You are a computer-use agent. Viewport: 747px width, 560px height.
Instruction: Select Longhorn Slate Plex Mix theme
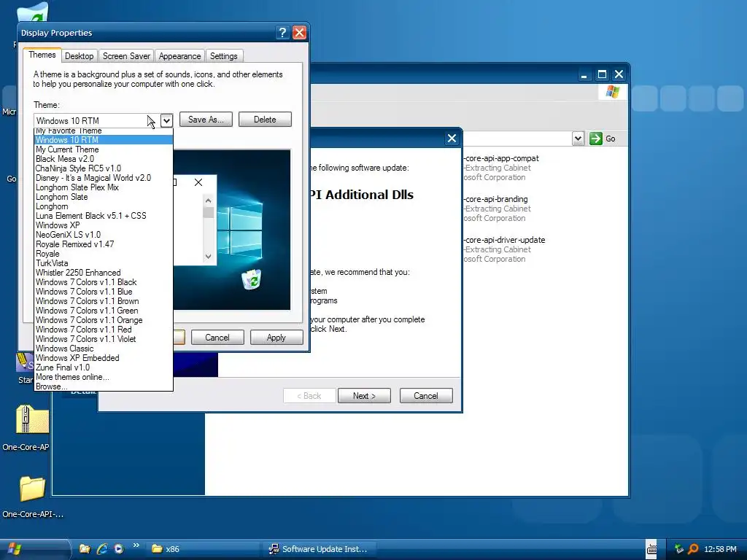[104, 187]
